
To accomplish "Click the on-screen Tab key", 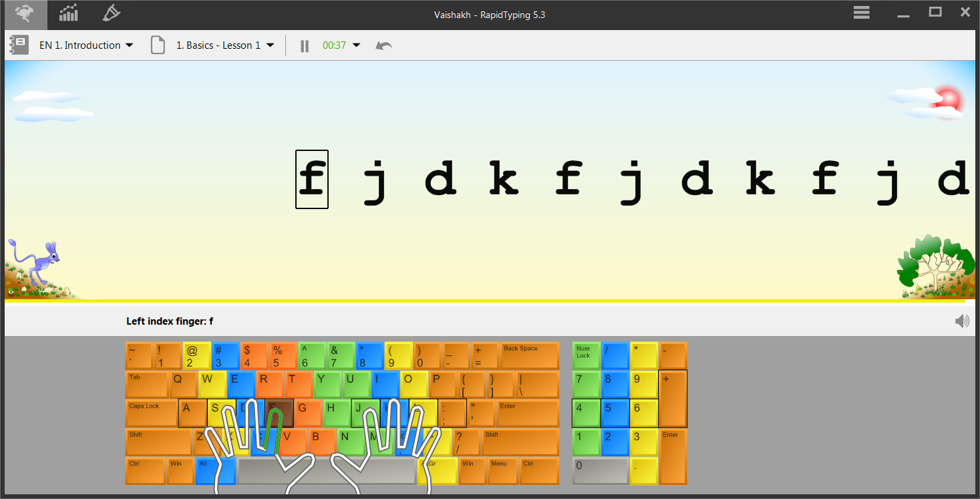I will pyautogui.click(x=146, y=385).
